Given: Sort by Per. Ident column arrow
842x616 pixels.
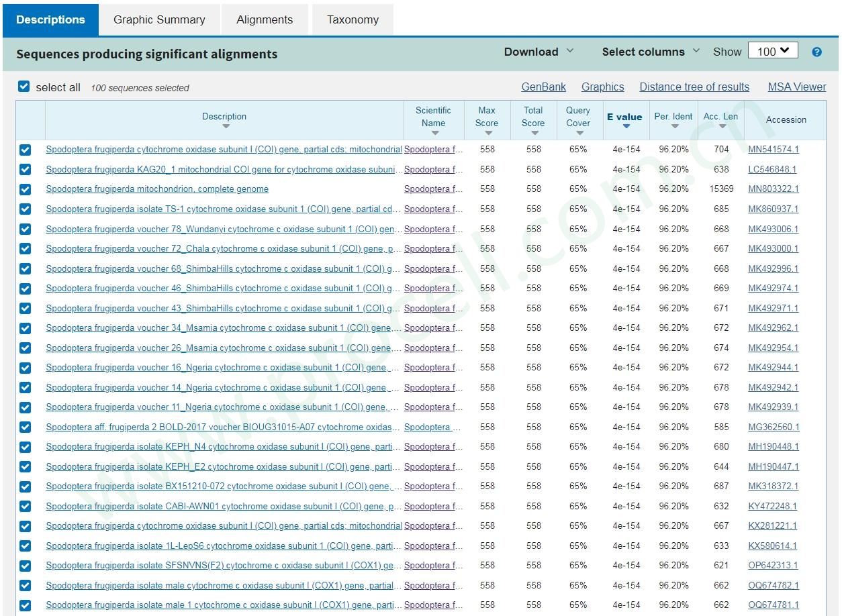Looking at the screenshot, I should 674,126.
